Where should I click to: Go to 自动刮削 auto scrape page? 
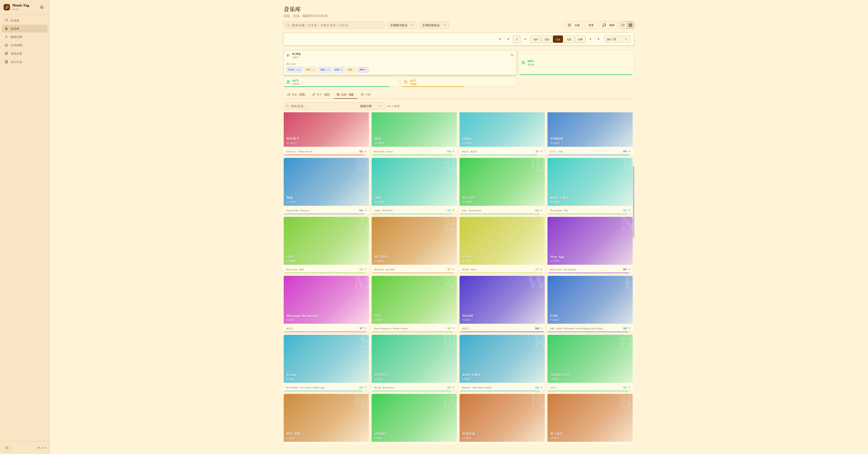point(16,45)
